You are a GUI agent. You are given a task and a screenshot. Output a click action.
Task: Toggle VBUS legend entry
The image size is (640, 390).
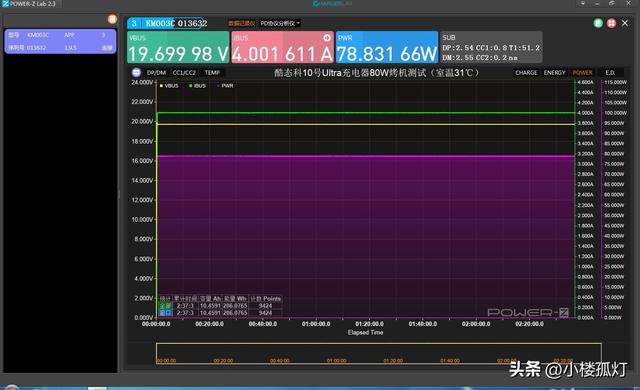click(169, 86)
